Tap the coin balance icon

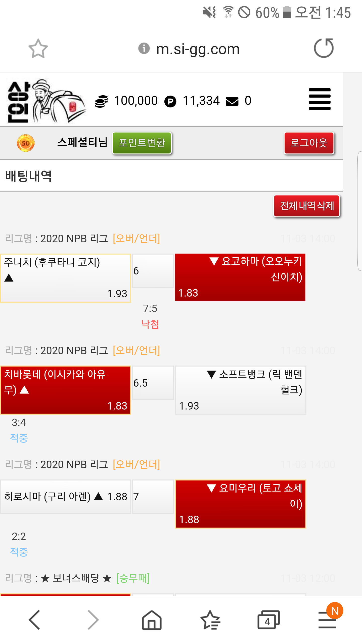[x=101, y=101]
